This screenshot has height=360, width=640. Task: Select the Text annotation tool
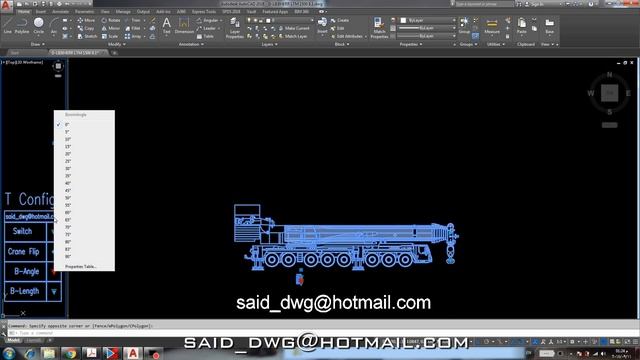167,26
